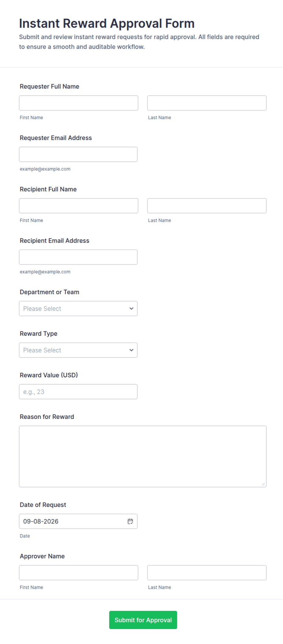Image resolution: width=283 pixels, height=644 pixels.
Task: Click the Instant Reward Approval Form heading
Action: point(107,23)
